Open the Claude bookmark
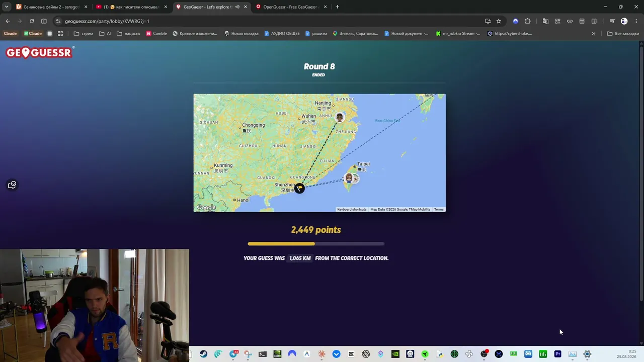644x362 pixels. point(10,34)
